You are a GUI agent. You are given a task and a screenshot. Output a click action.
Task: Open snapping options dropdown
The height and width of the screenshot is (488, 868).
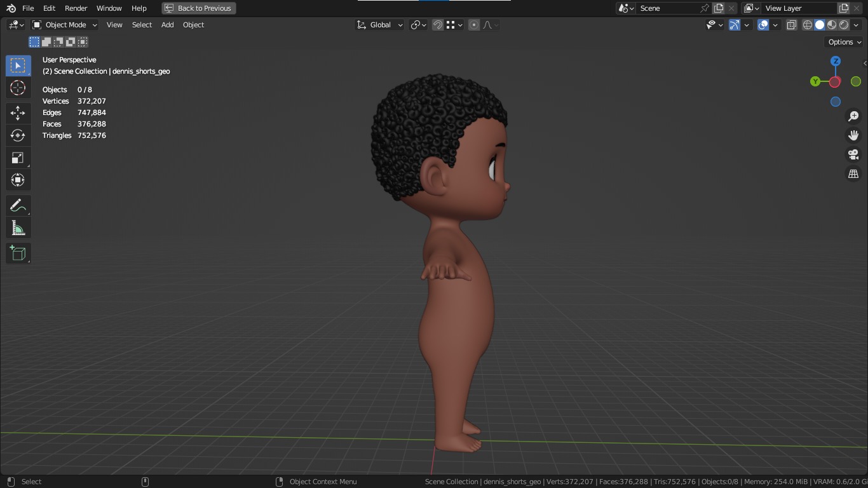click(x=454, y=25)
